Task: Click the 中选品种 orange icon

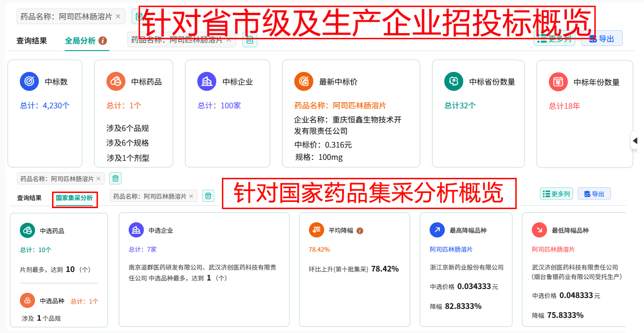Action: point(27,300)
